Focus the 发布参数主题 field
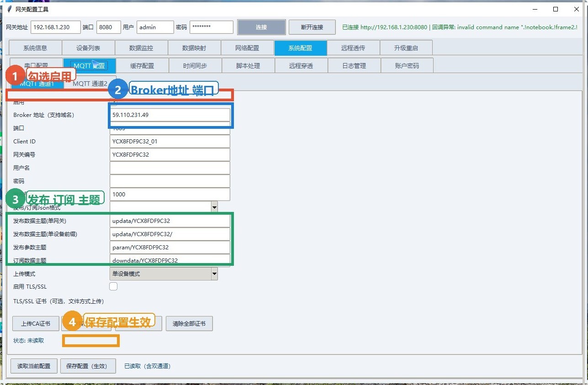 click(170, 248)
